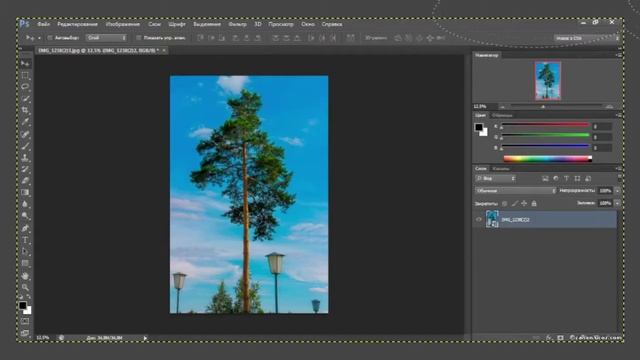Open the fill slider arrow

pyautogui.click(x=618, y=203)
